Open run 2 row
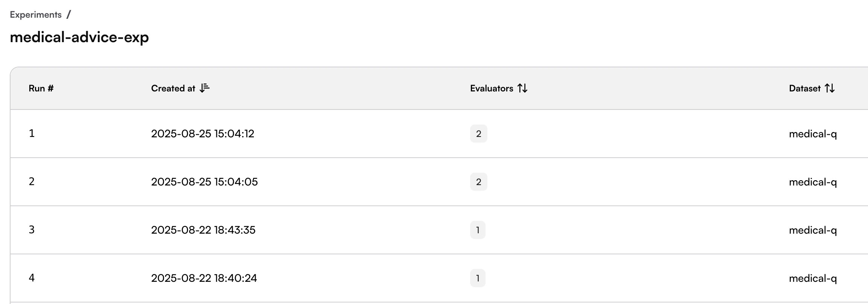Image resolution: width=868 pixels, height=304 pixels. 439,182
